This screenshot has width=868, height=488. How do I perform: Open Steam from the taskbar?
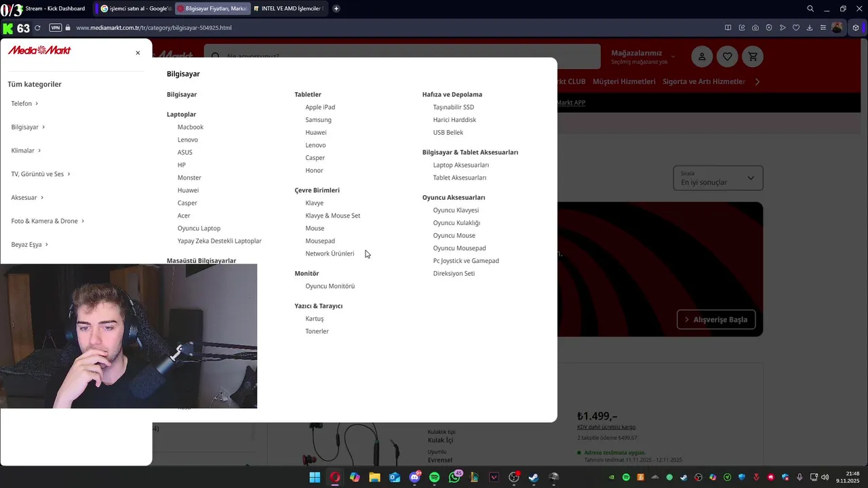tap(534, 477)
